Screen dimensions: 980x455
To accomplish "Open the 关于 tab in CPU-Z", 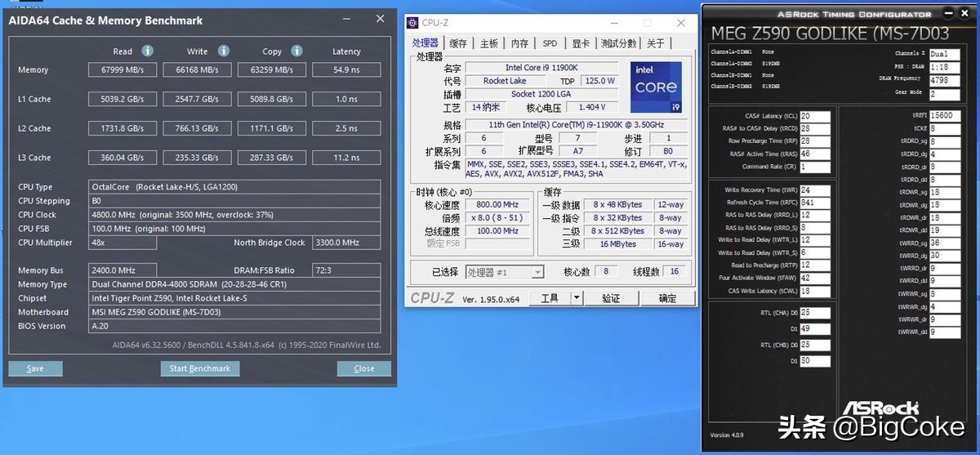I will [x=656, y=43].
